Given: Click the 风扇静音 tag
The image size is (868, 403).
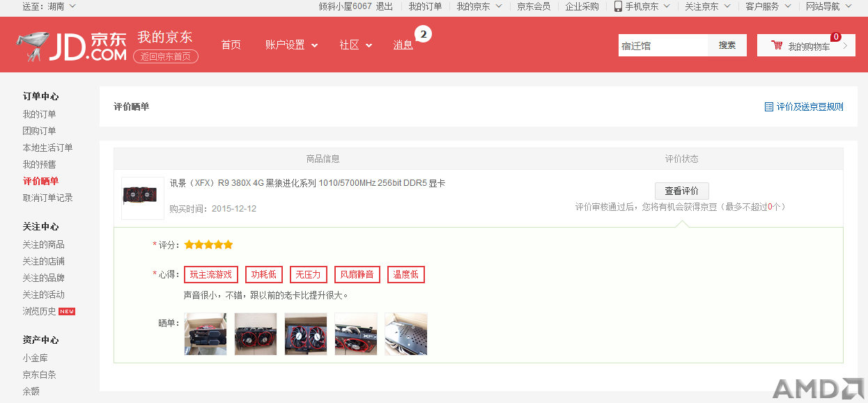Looking at the screenshot, I should (x=357, y=274).
